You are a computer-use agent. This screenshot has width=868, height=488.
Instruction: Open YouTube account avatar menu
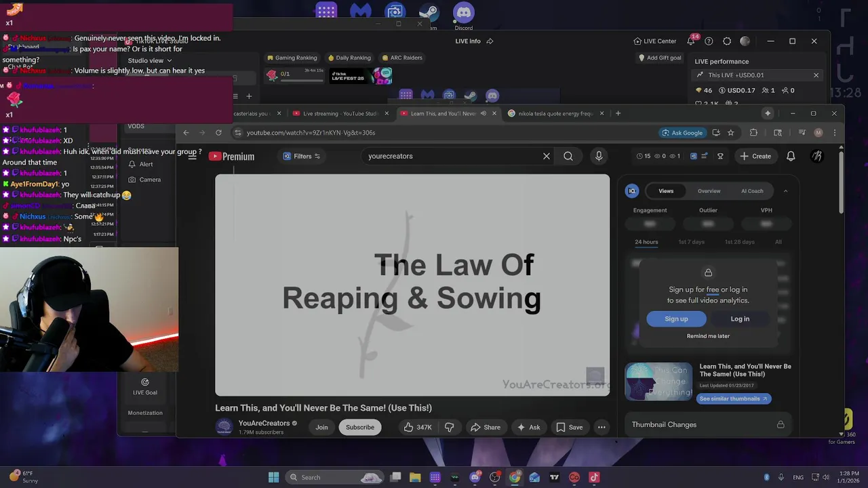817,156
